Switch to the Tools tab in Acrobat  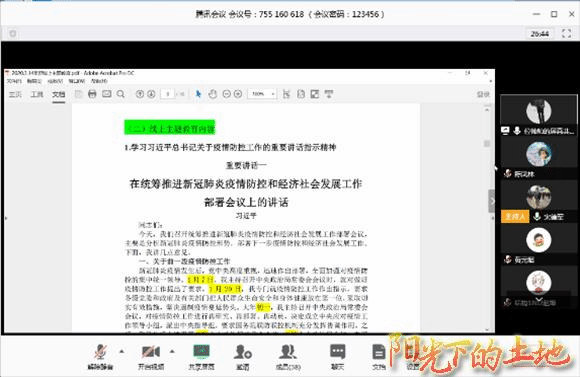[37, 94]
